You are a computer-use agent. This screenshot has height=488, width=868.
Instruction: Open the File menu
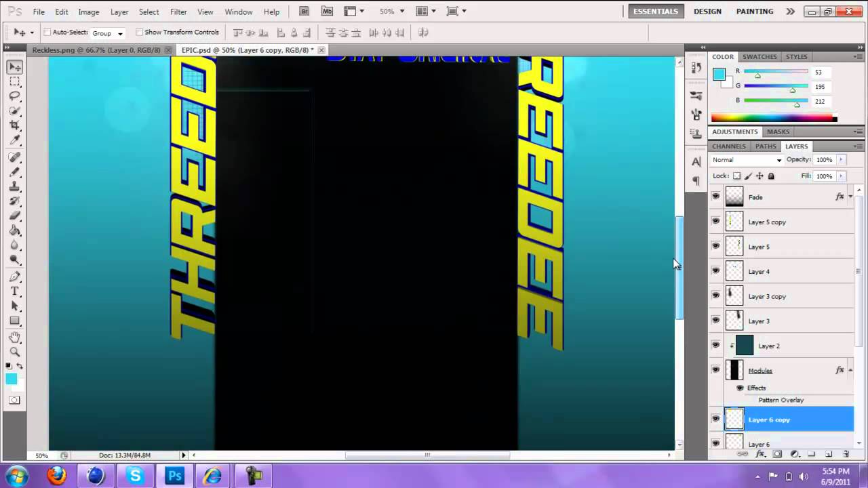[39, 12]
